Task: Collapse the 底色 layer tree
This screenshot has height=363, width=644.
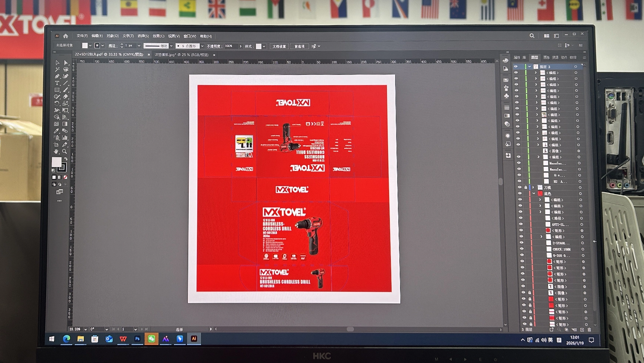Action: (534, 194)
